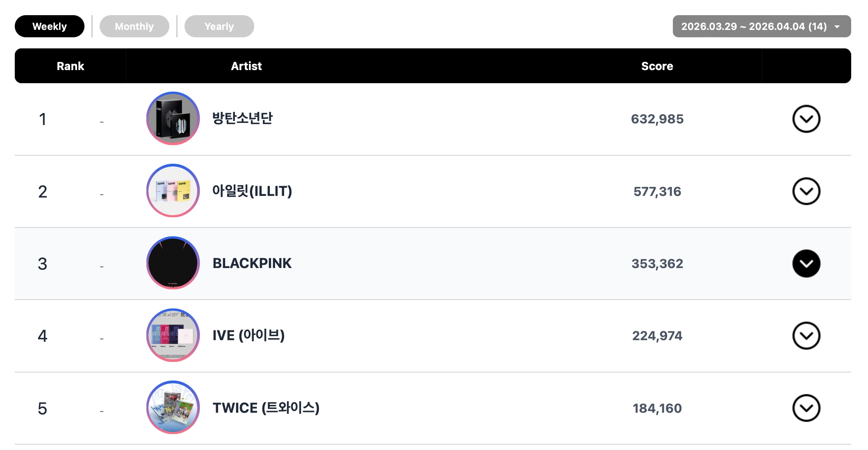Collapse the BLACKPINK row chevron

(x=806, y=264)
